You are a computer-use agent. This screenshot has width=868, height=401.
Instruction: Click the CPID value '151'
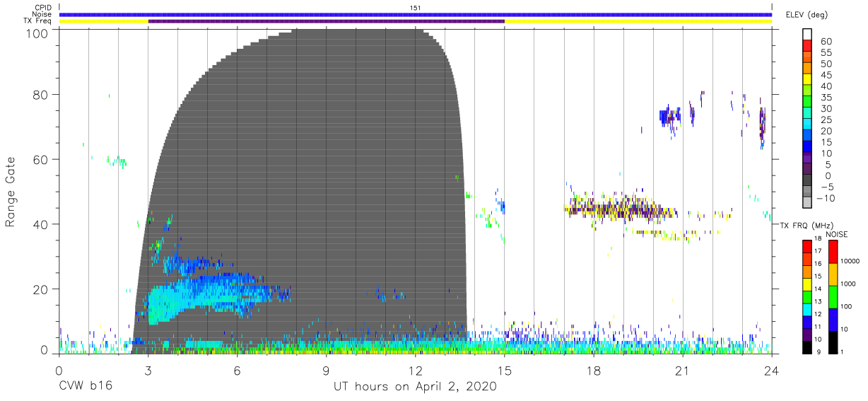416,8
